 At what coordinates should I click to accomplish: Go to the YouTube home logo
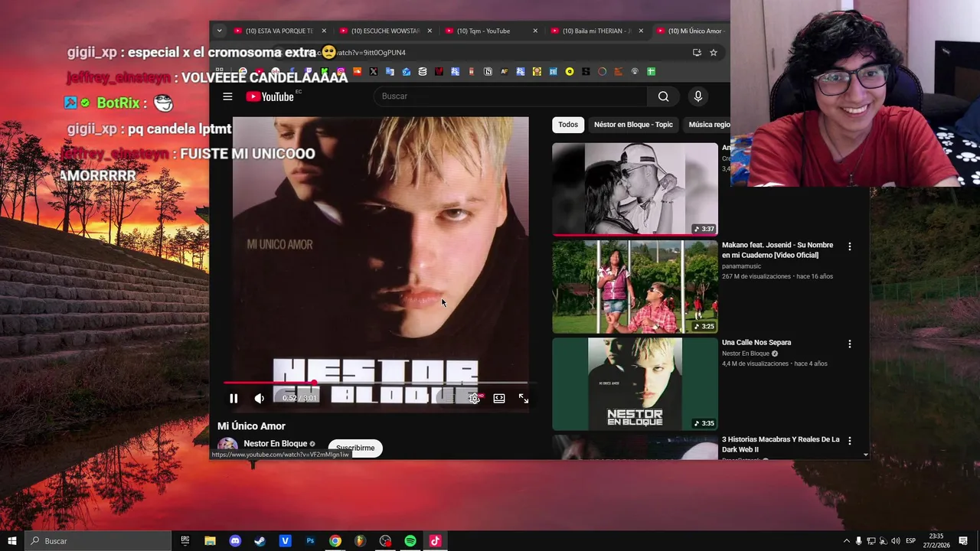pyautogui.click(x=270, y=96)
